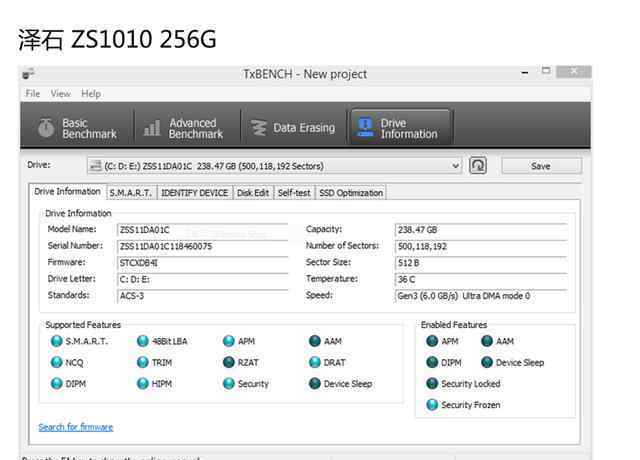Minimize the TxBENCH window
Image resolution: width=640 pixels, height=460 pixels.
(x=525, y=73)
